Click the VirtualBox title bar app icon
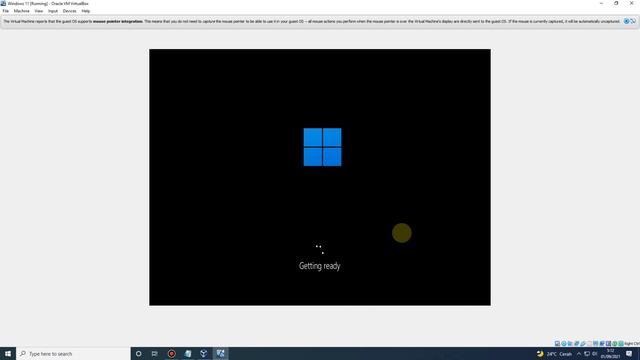The width and height of the screenshot is (640, 360). tap(3, 3)
